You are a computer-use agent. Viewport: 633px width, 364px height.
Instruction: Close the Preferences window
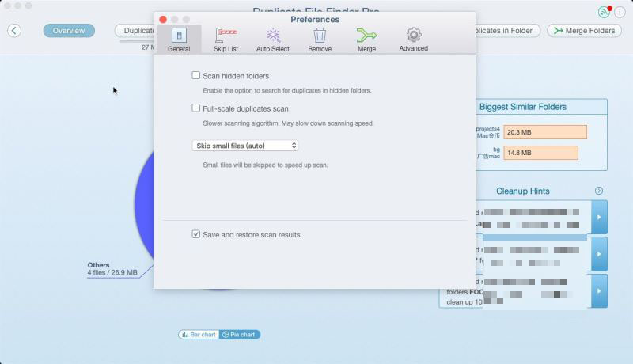163,19
